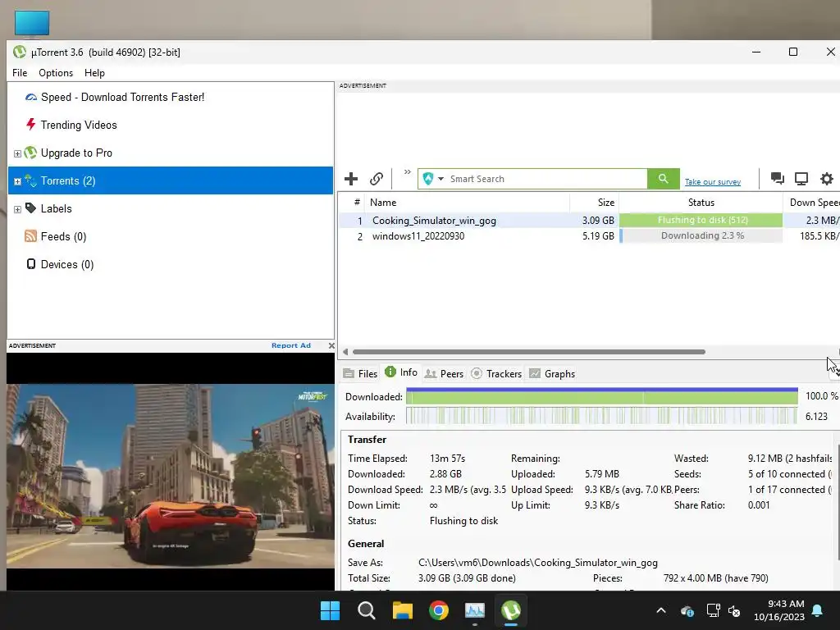Click the Trending Videos lightning icon
This screenshot has height=630, width=840.
coord(31,125)
